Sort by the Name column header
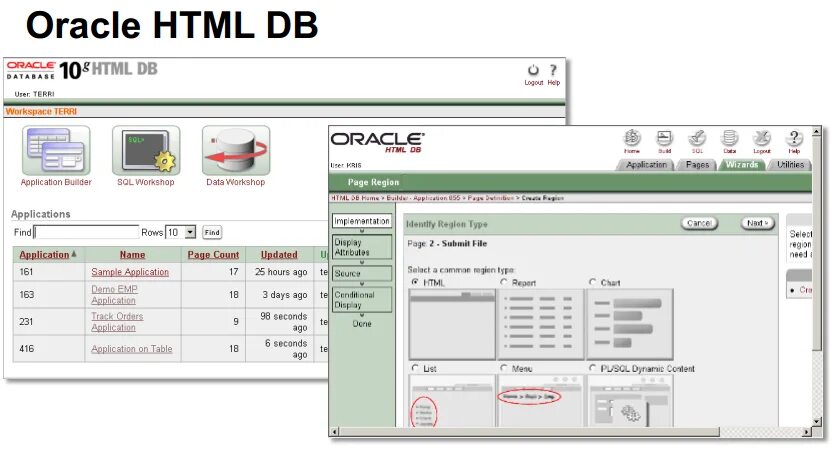 pyautogui.click(x=132, y=255)
